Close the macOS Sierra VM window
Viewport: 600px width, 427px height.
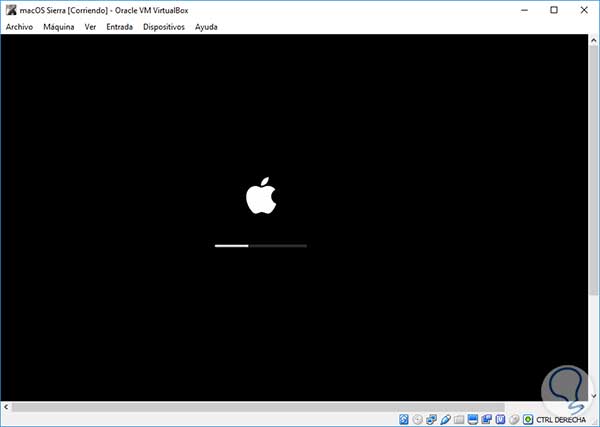(584, 10)
